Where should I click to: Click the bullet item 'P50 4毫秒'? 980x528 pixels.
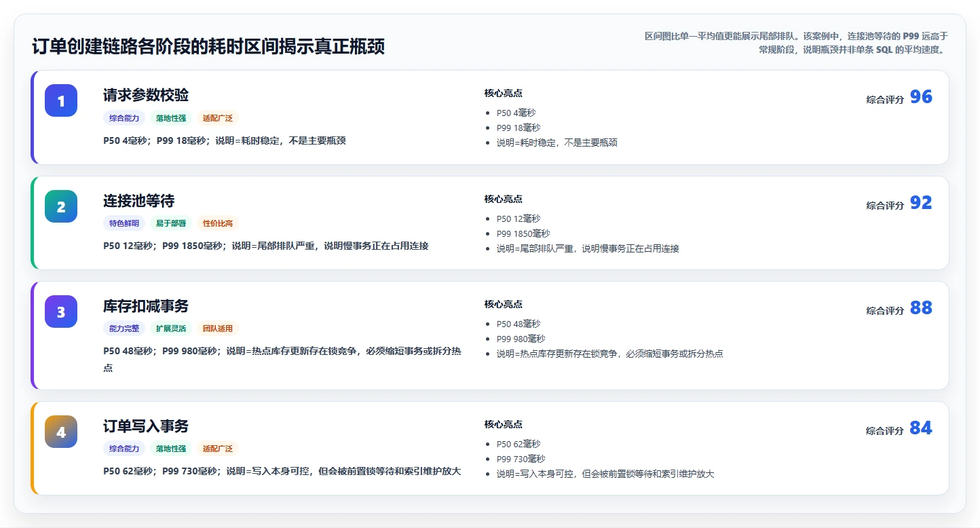tap(516, 113)
